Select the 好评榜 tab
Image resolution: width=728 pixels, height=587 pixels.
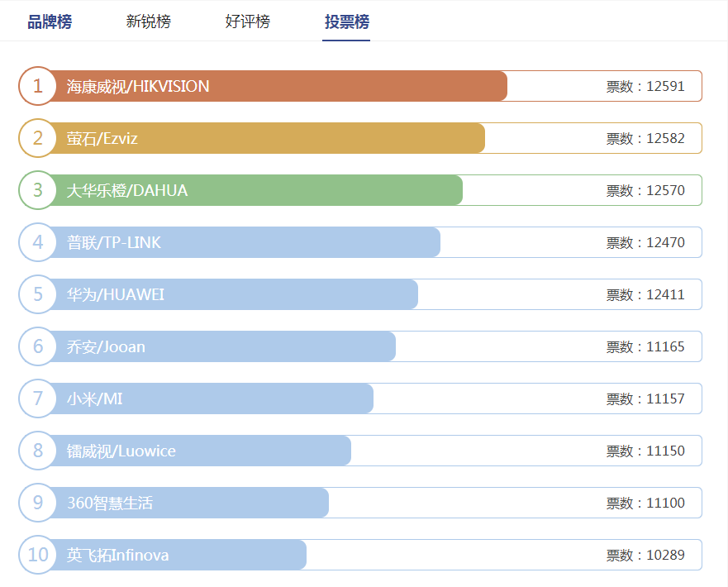248,21
